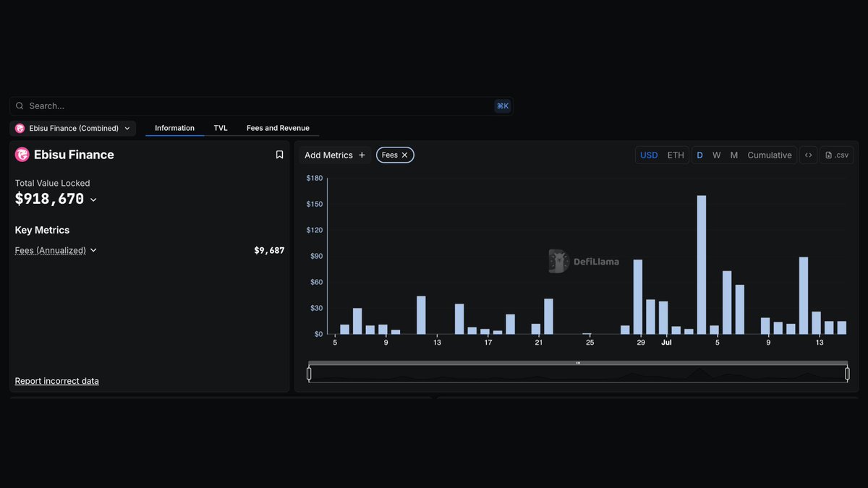Bookmark Ebisu Finance
Screen dimensions: 868x488
(279, 155)
